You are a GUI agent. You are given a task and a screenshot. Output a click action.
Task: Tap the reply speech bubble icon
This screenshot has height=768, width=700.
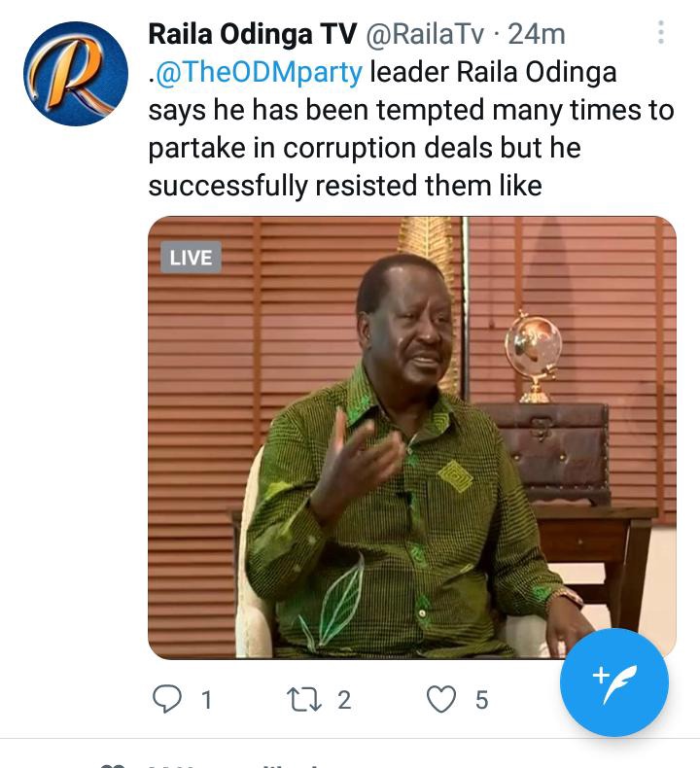point(167,699)
